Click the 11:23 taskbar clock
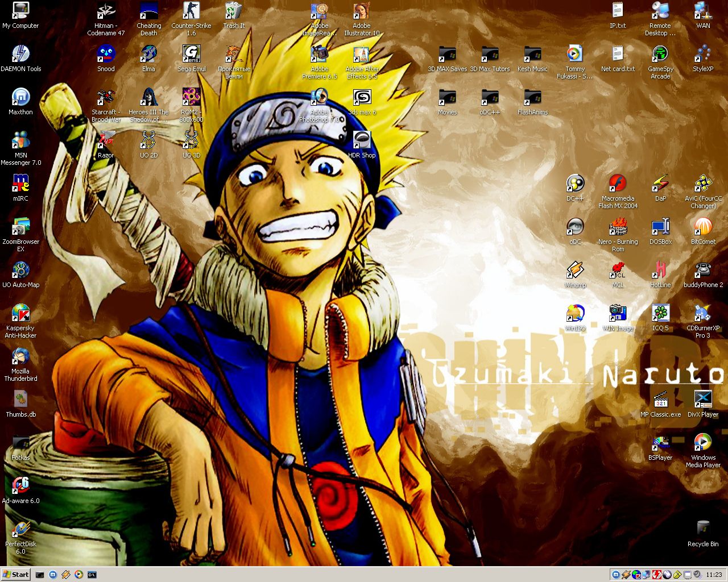728x582 pixels. tap(714, 575)
